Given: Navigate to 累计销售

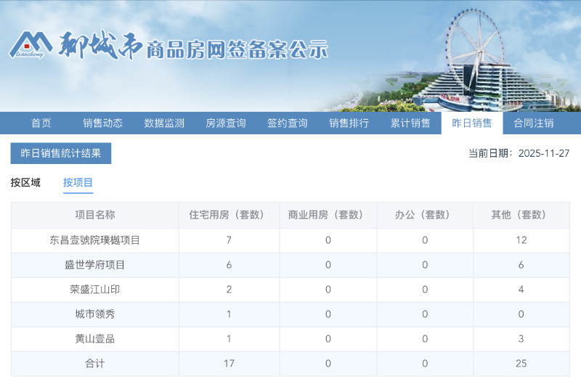Looking at the screenshot, I should point(410,123).
